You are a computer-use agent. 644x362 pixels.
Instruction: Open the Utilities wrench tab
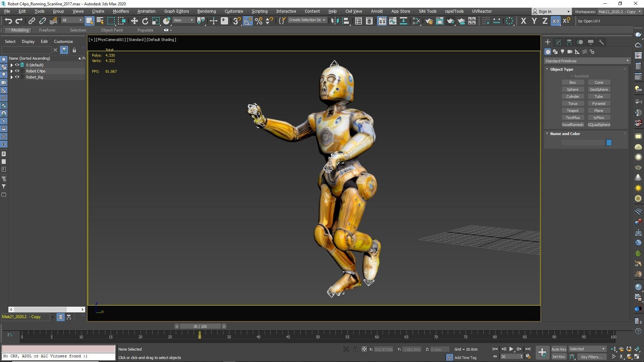(x=601, y=42)
